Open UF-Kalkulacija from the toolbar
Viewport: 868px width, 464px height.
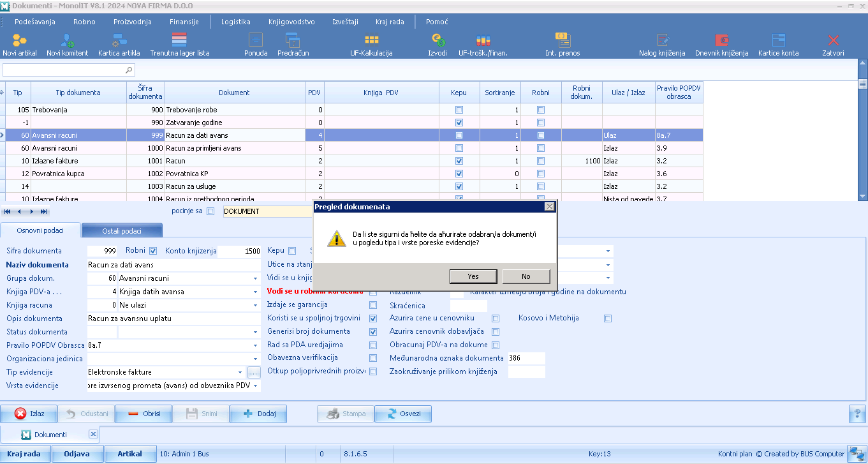coord(371,41)
